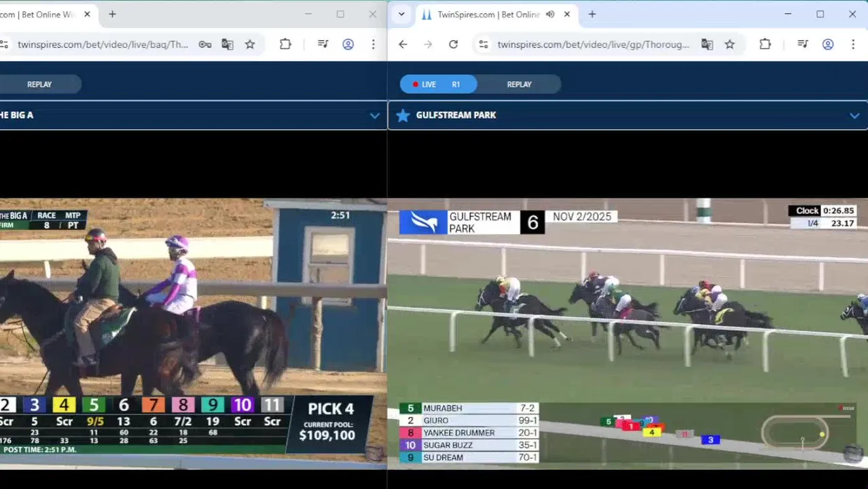Open tab search dropdown in right window
Viewport: 868px width, 489px height.
401,14
